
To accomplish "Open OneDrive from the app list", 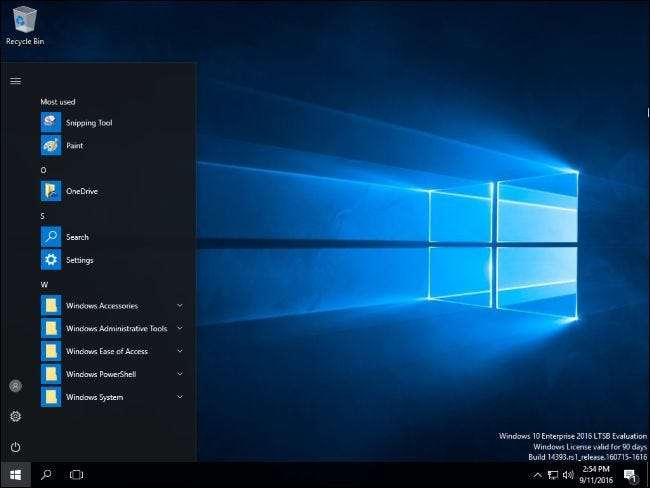I will point(80,191).
